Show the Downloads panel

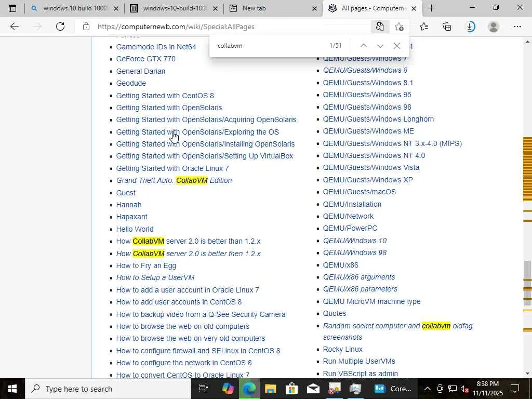pos(470,26)
